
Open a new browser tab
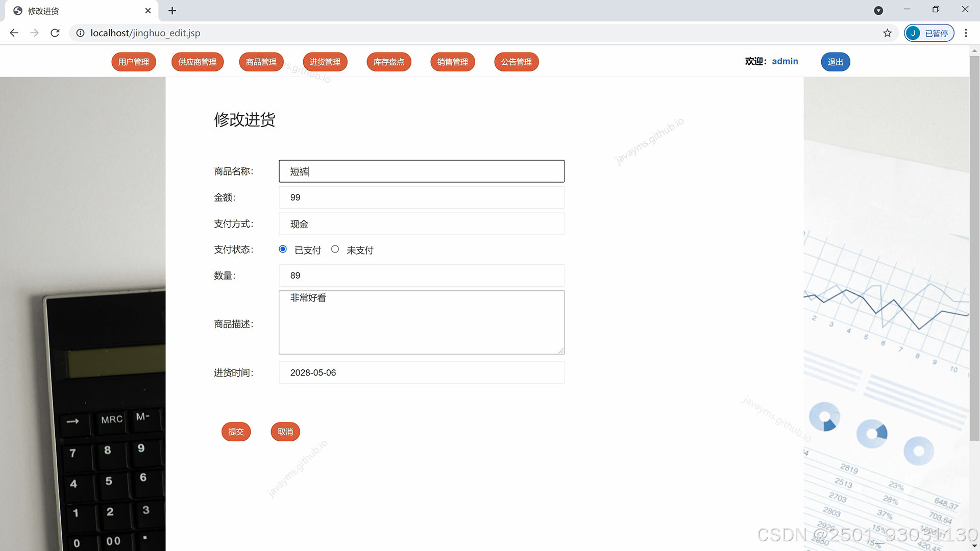172,10
